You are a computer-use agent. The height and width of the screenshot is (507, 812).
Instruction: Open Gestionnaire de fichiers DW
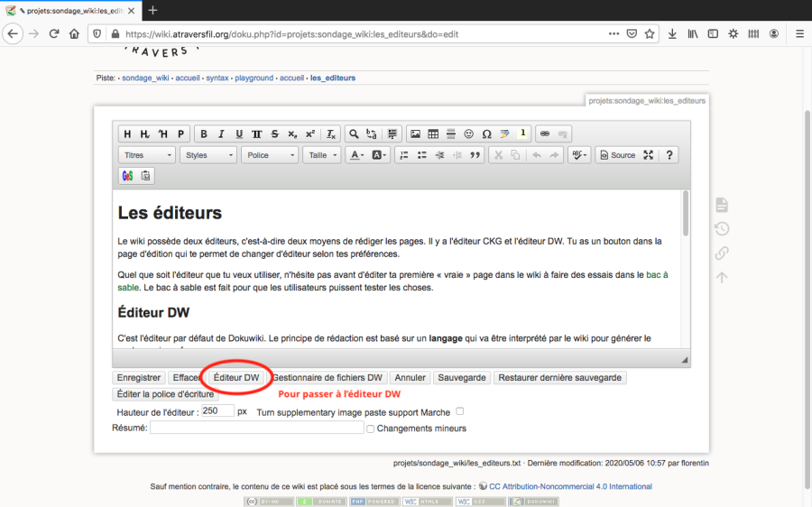[x=328, y=378]
